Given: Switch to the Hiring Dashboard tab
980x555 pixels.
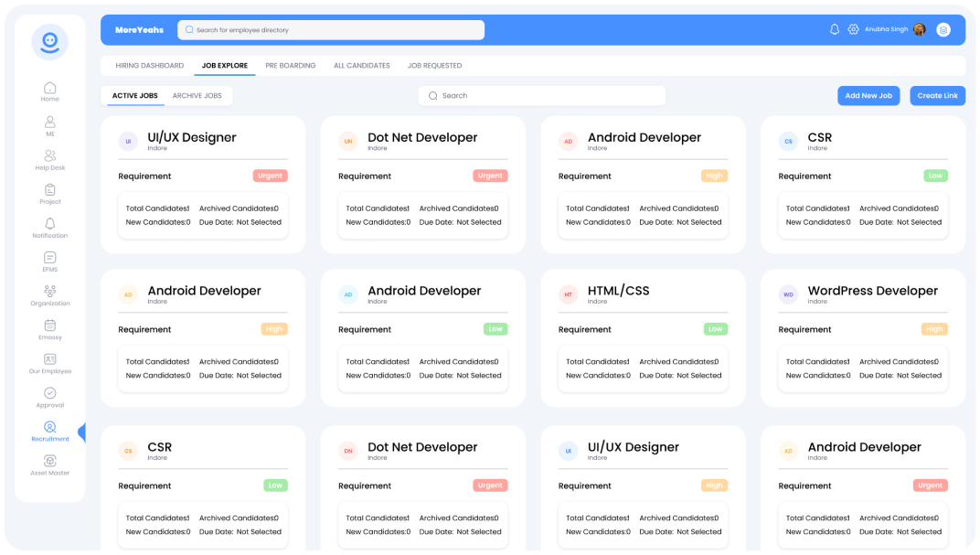Looking at the screenshot, I should pyautogui.click(x=149, y=66).
